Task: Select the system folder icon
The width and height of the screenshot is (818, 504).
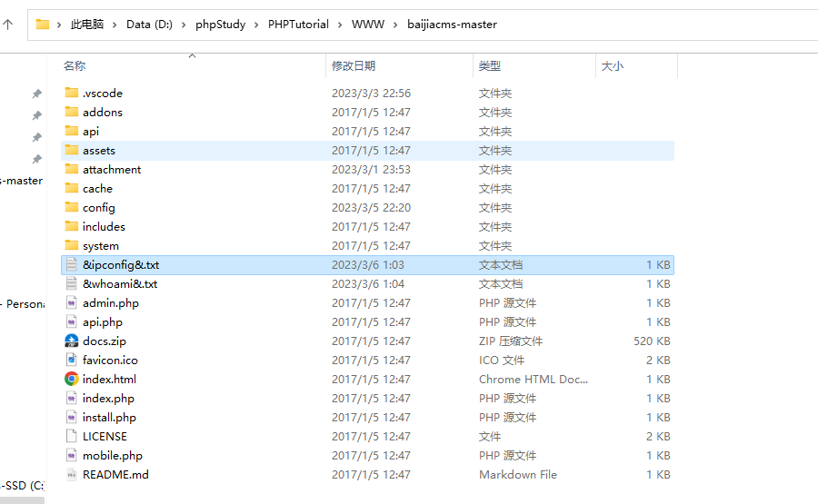Action: click(72, 245)
